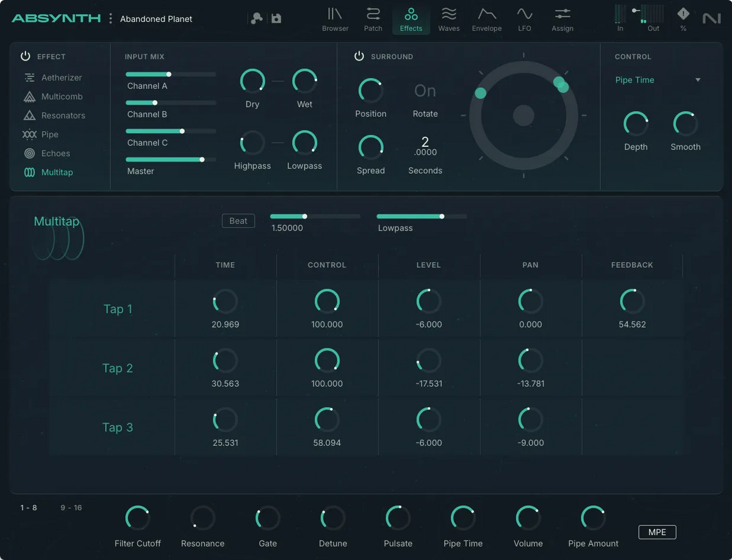Viewport: 732px width, 560px height.
Task: Switch to the 9 - 16 macro tab
Action: coord(71,507)
